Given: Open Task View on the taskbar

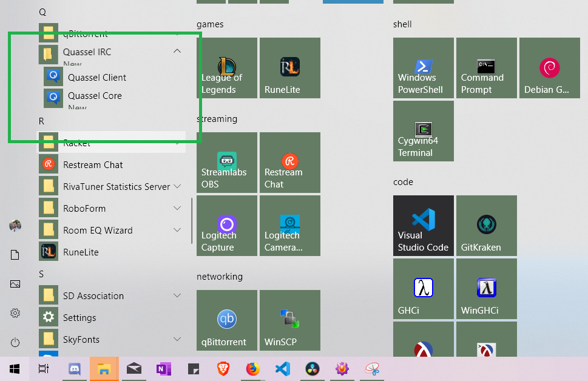Looking at the screenshot, I should pyautogui.click(x=44, y=369).
